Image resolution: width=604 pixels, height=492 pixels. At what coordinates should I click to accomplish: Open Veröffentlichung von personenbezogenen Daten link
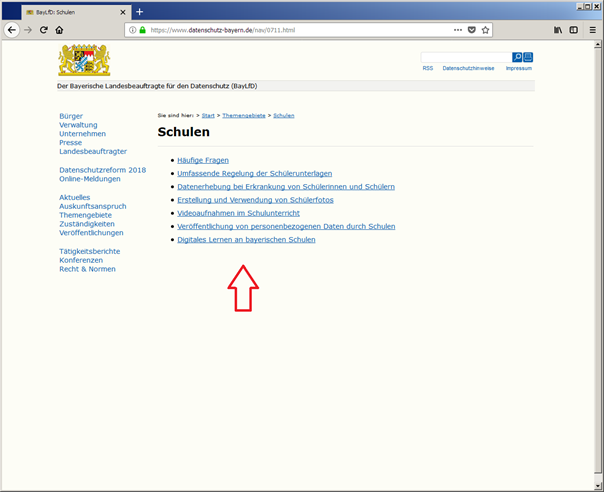tap(286, 226)
